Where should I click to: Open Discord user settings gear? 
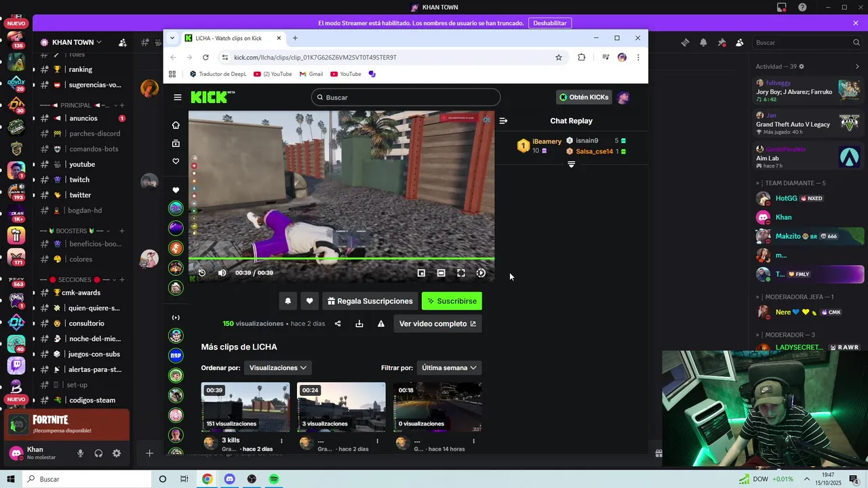(x=117, y=453)
